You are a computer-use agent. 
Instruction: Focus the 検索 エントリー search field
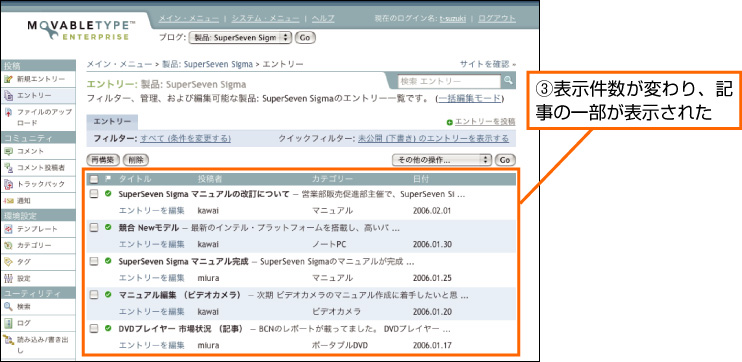(x=449, y=81)
